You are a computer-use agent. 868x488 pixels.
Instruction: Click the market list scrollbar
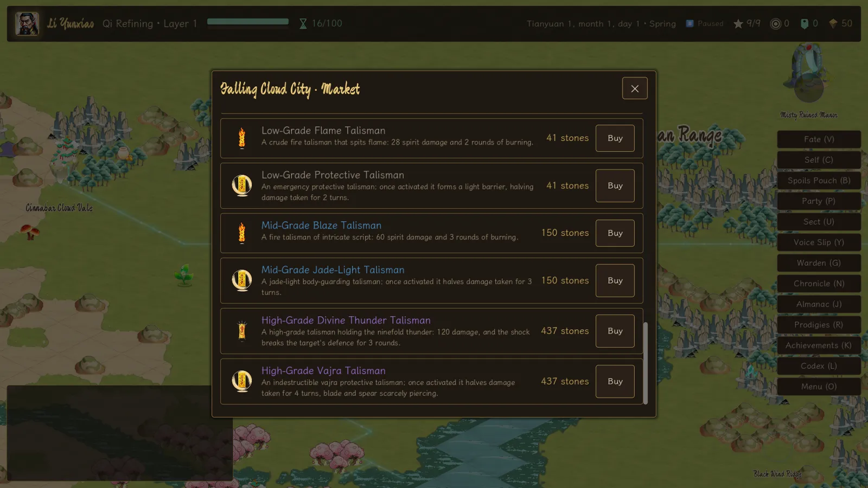pos(646,363)
